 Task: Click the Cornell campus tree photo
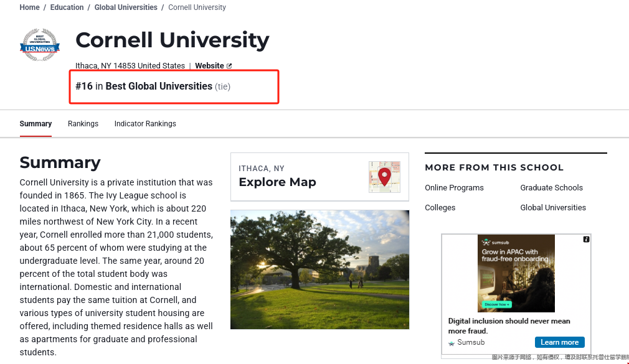pyautogui.click(x=319, y=269)
